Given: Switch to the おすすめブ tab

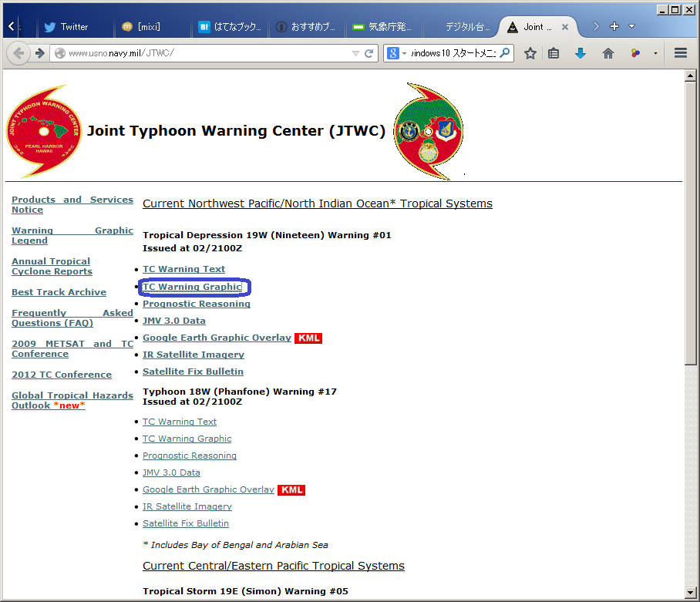Looking at the screenshot, I should tap(306, 27).
